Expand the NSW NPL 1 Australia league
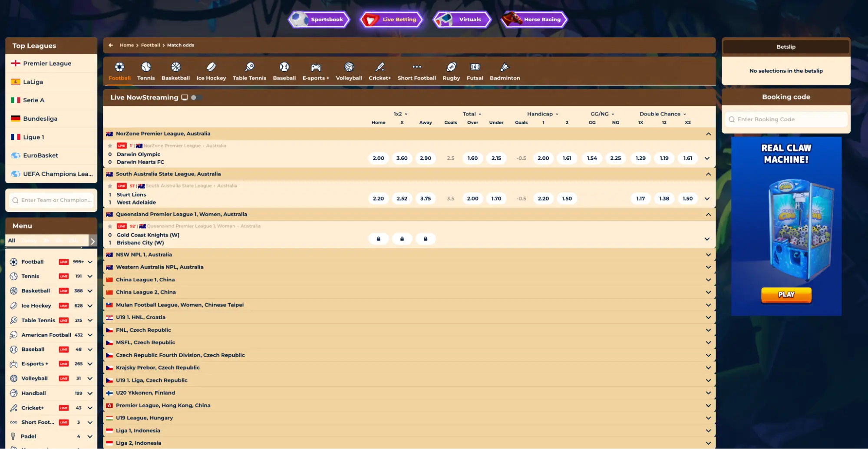Viewport: 868px width, 449px height. coord(708,254)
